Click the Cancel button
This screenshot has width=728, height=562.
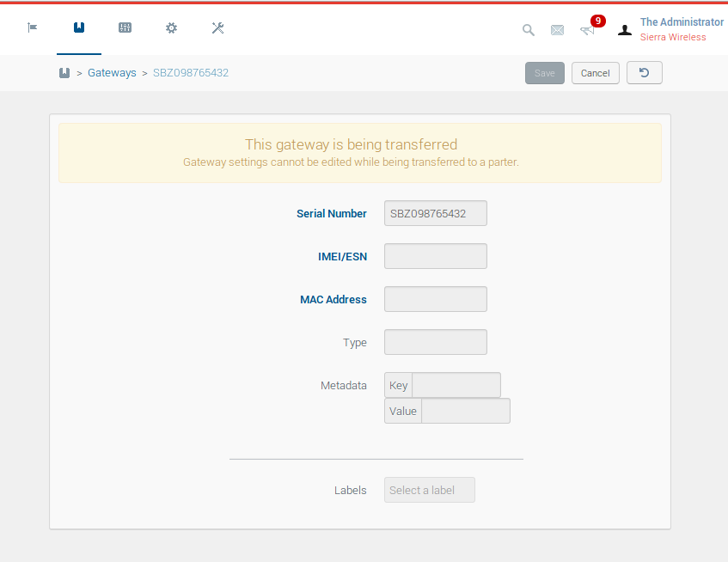[x=596, y=73]
